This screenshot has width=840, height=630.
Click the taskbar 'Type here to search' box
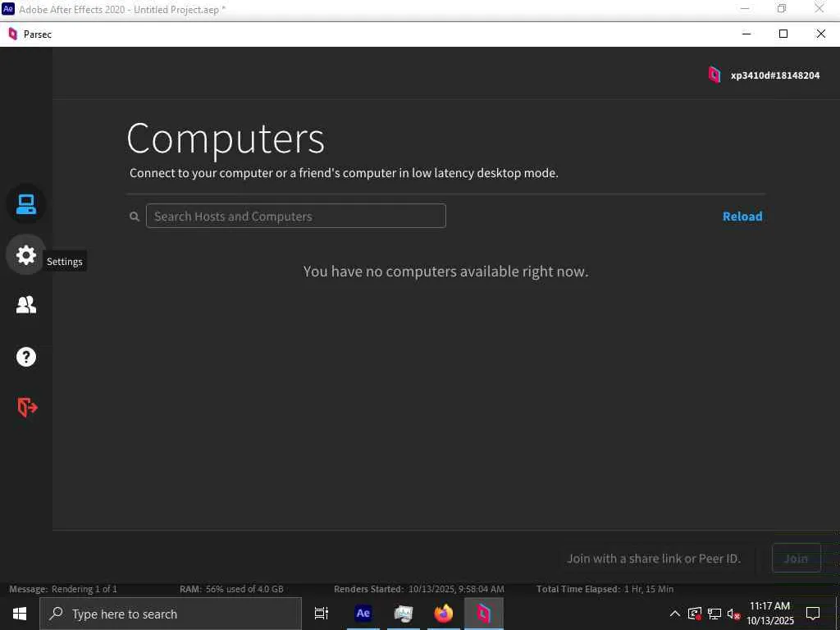coord(171,614)
